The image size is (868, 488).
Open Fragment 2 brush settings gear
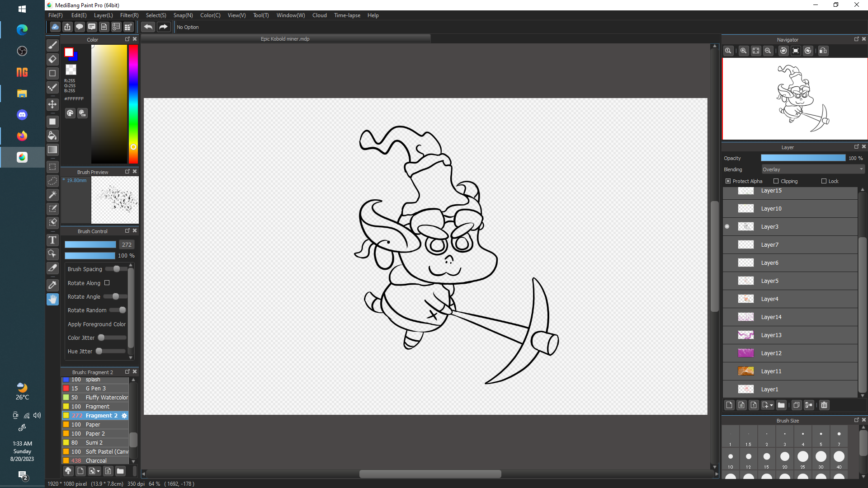124,416
